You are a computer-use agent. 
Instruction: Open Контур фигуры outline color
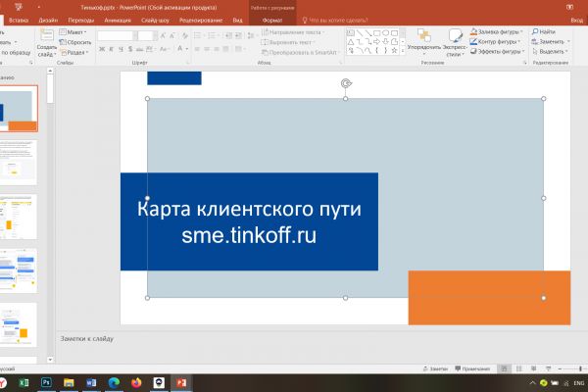click(x=495, y=41)
